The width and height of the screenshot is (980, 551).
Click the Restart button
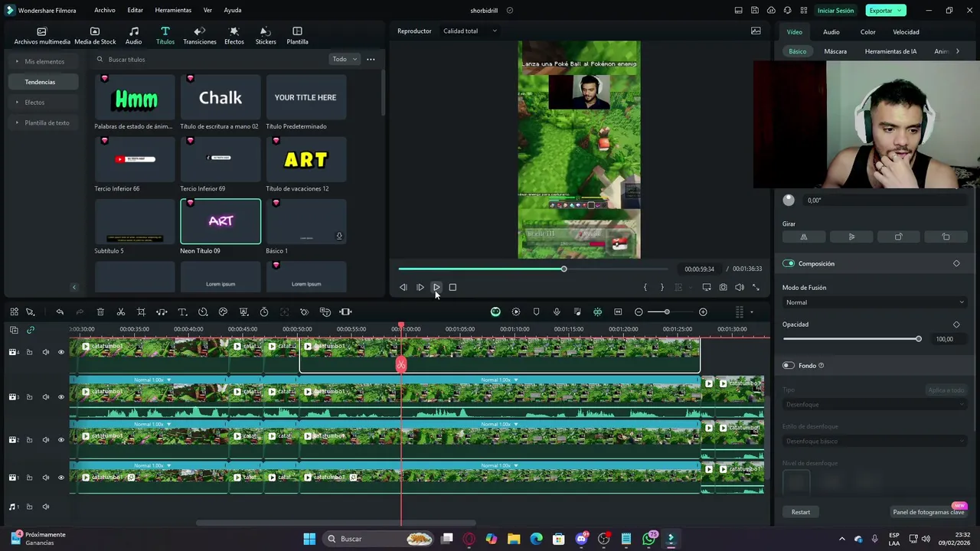coord(801,512)
